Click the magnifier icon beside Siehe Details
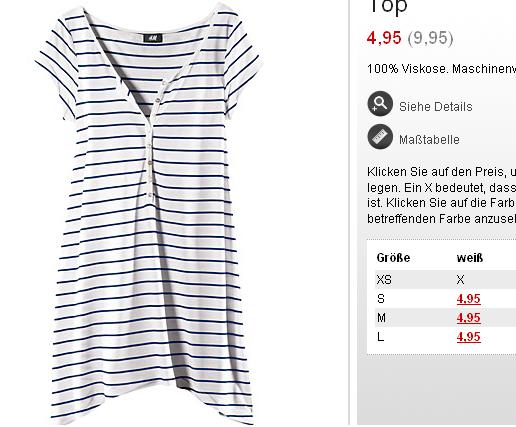516x427 pixels. click(x=380, y=104)
